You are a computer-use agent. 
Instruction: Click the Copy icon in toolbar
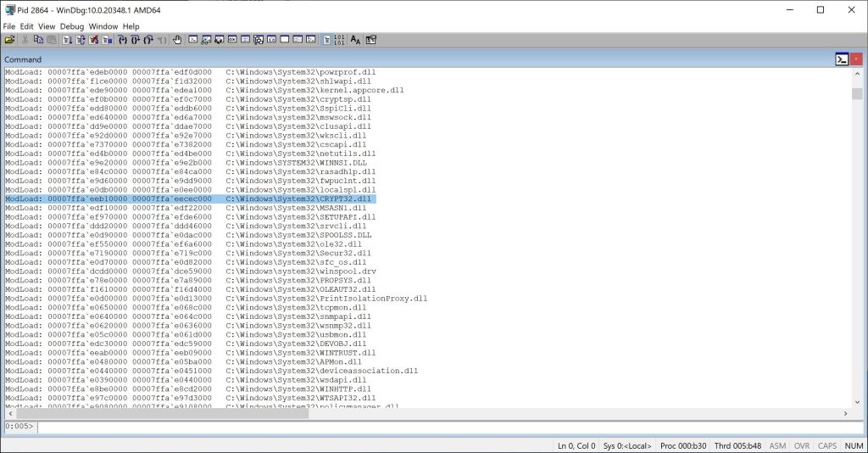(39, 40)
